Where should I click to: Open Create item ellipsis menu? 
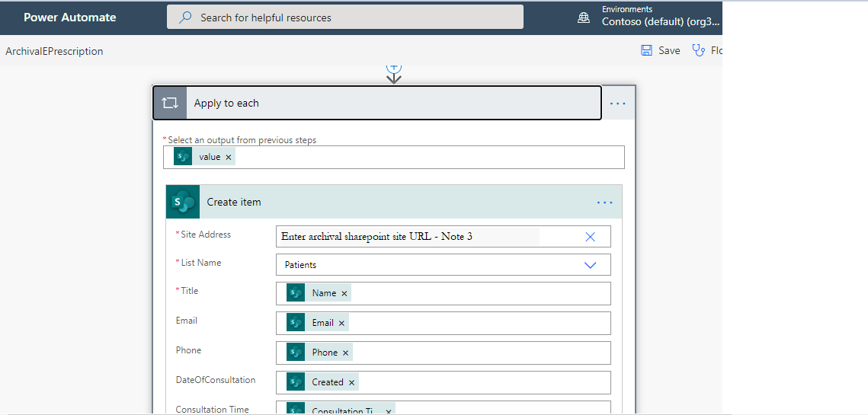(x=605, y=203)
